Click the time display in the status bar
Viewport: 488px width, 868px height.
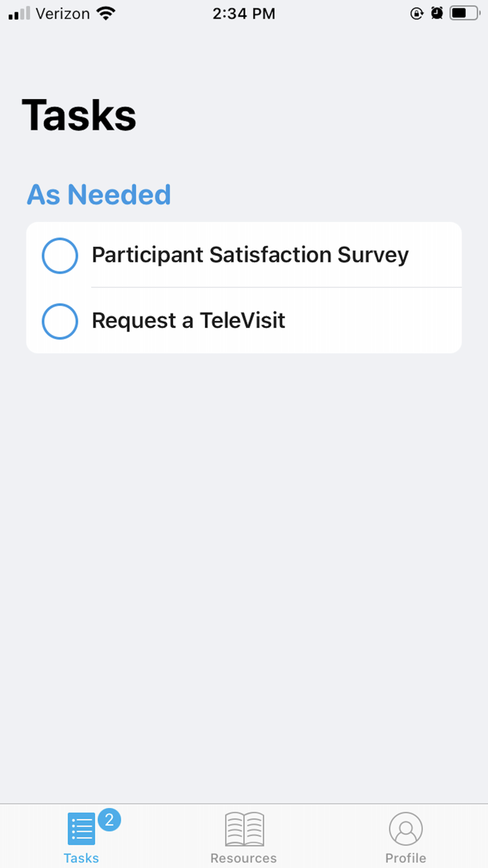click(x=244, y=13)
